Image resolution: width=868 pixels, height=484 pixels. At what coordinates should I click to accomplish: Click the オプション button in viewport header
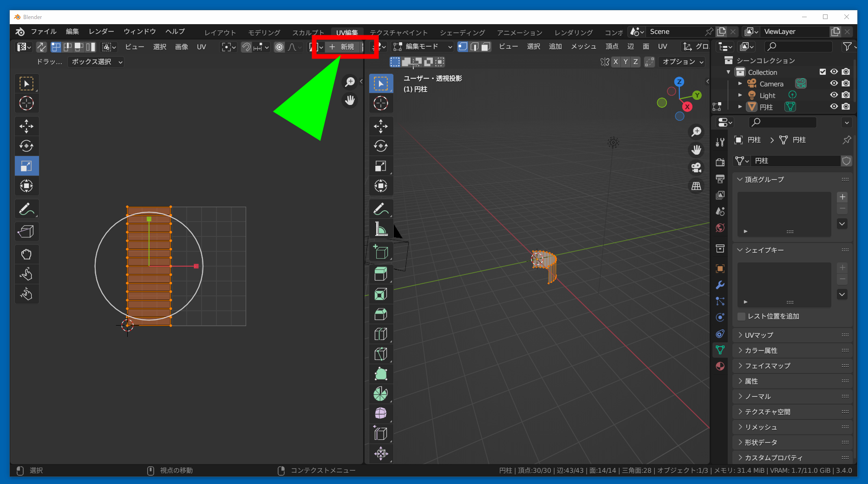point(683,62)
